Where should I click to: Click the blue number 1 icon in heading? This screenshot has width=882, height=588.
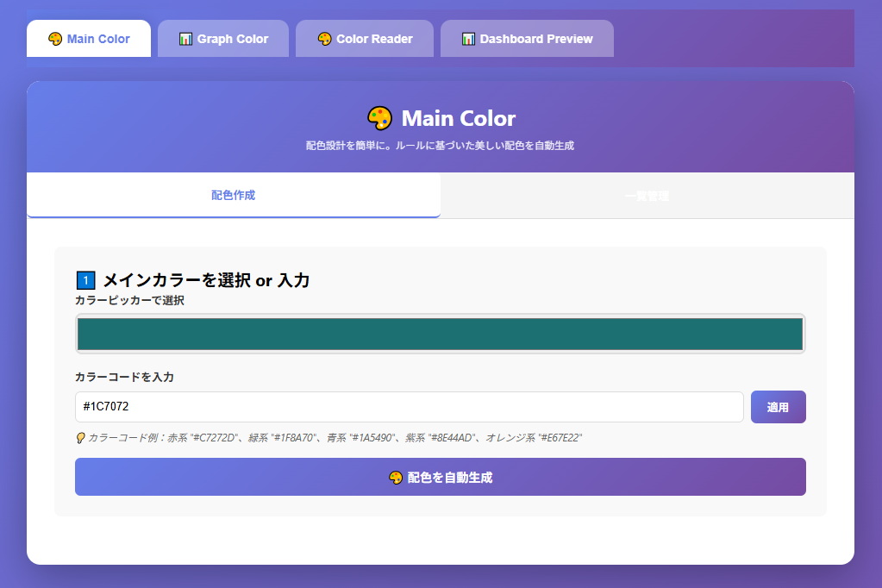click(x=84, y=280)
